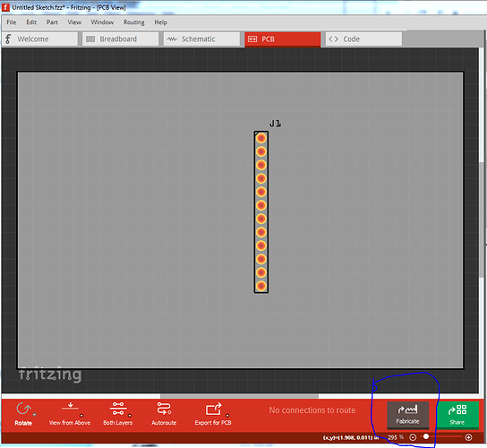Click the top pin pad of J1
This screenshot has width=487, height=448.
(x=261, y=138)
